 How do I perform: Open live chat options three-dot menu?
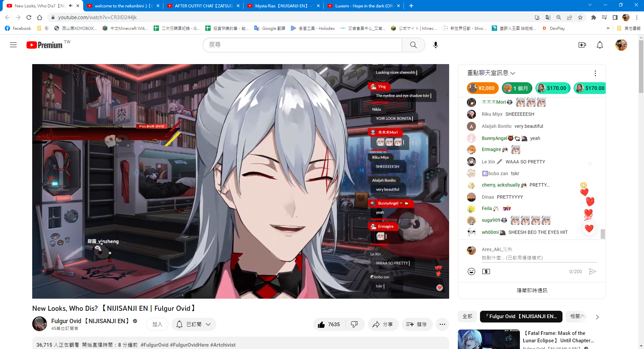click(x=595, y=73)
